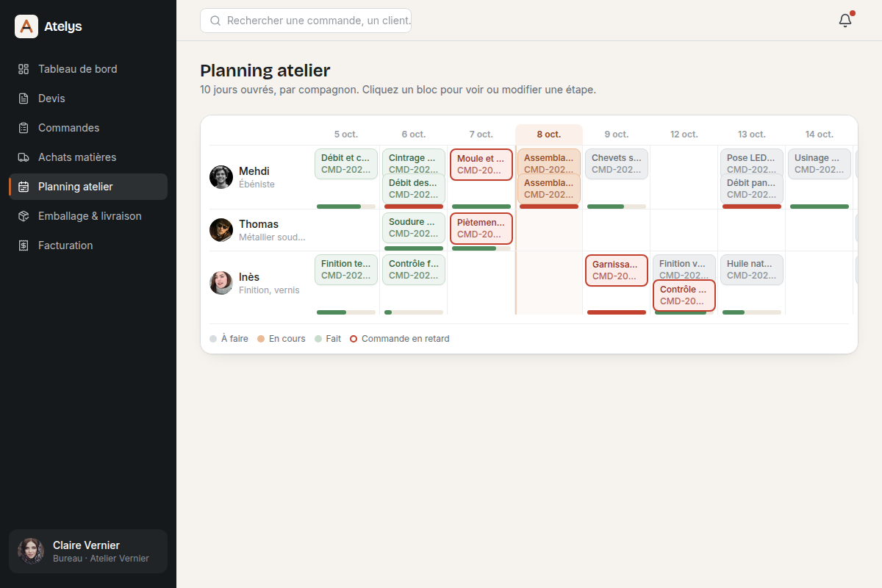Select Planning atelier in sidebar

[88, 187]
